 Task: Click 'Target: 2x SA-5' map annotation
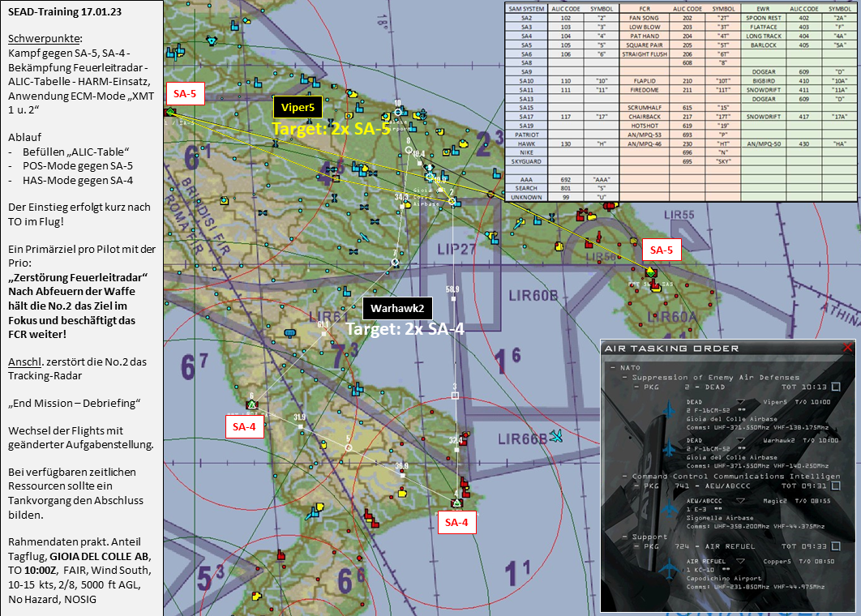pyautogui.click(x=331, y=129)
